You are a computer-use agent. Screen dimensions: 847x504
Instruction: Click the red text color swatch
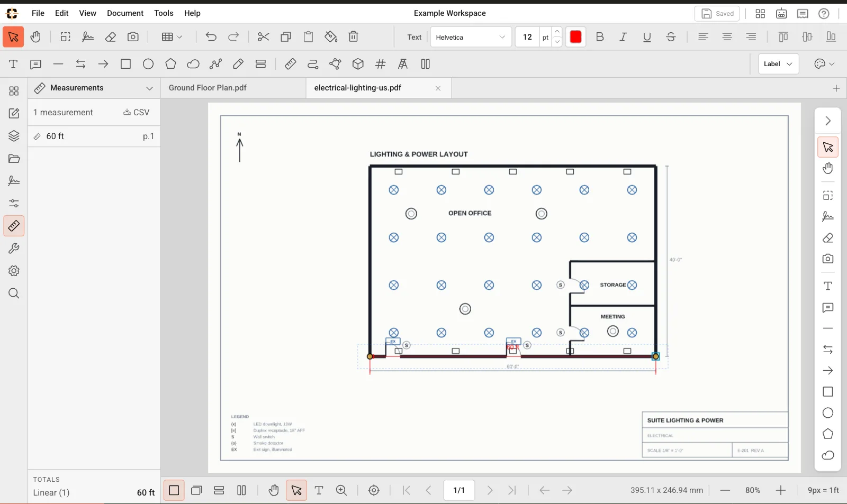[x=575, y=37]
